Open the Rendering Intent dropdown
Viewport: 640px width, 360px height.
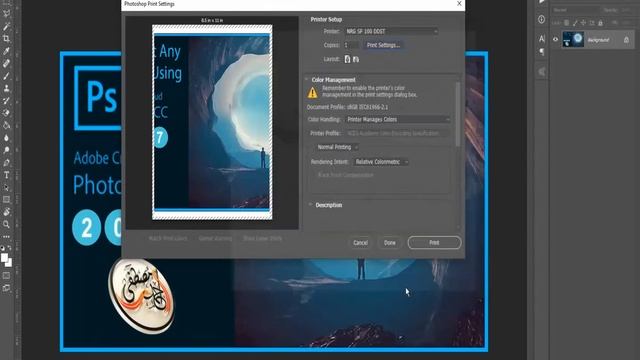(381, 162)
